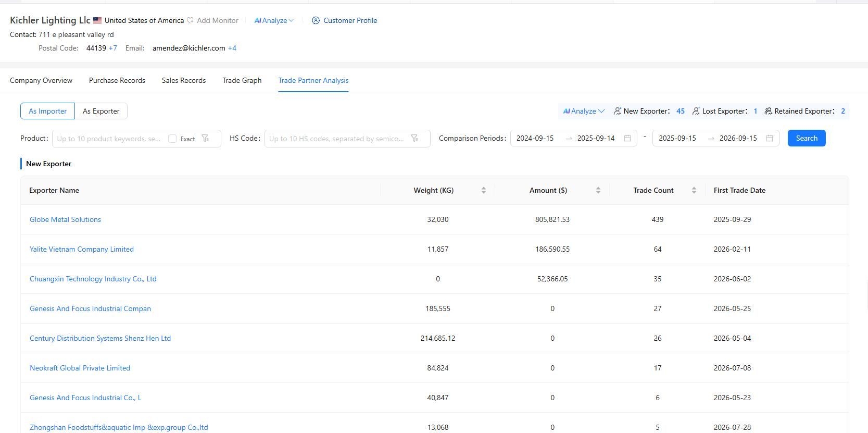The image size is (868, 433).
Task: Click the United States flag icon
Action: pos(97,20)
